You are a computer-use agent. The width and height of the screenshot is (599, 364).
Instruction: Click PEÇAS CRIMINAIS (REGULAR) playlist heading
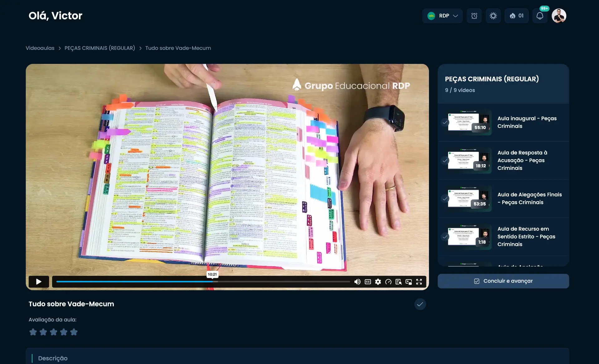point(492,79)
